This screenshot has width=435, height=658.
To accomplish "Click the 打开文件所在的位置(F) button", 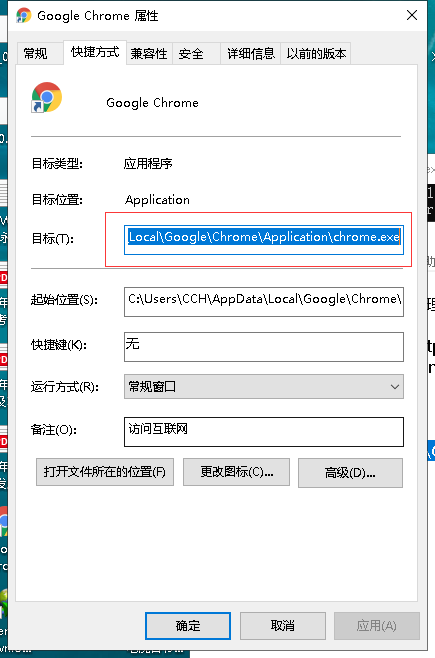I will coord(105,472).
